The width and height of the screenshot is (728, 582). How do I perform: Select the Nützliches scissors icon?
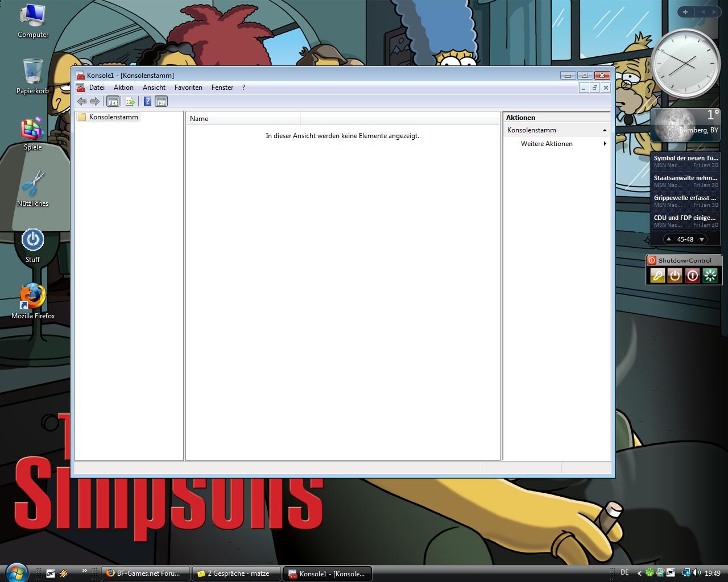coord(32,189)
